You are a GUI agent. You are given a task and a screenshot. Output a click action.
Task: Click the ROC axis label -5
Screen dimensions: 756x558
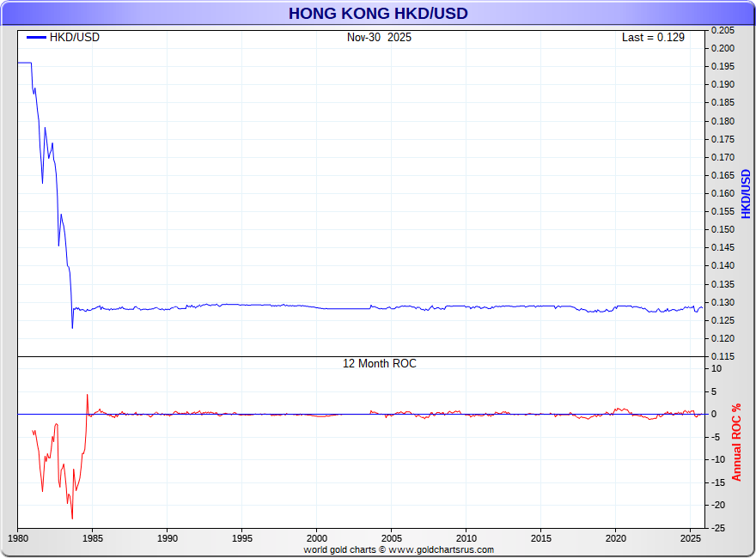(716, 437)
